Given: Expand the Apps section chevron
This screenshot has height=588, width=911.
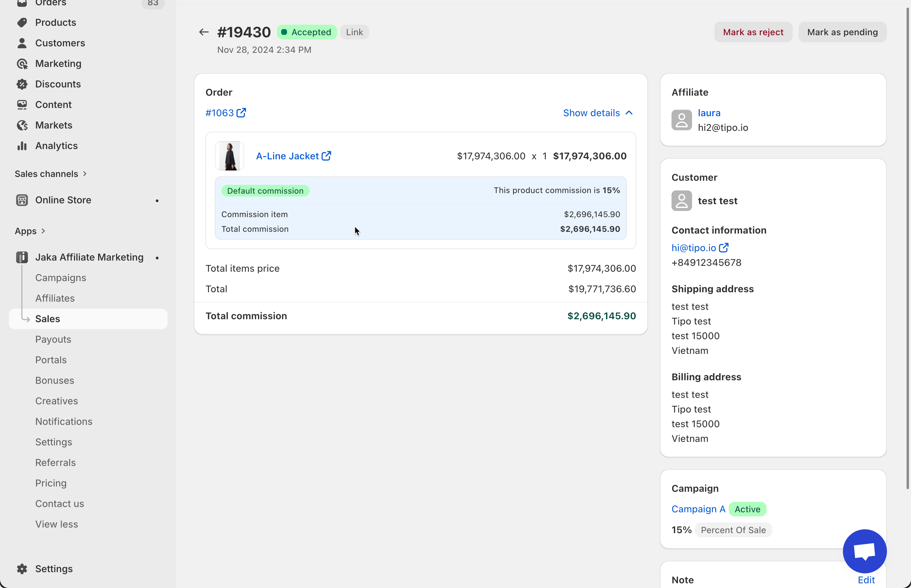Looking at the screenshot, I should 43,231.
